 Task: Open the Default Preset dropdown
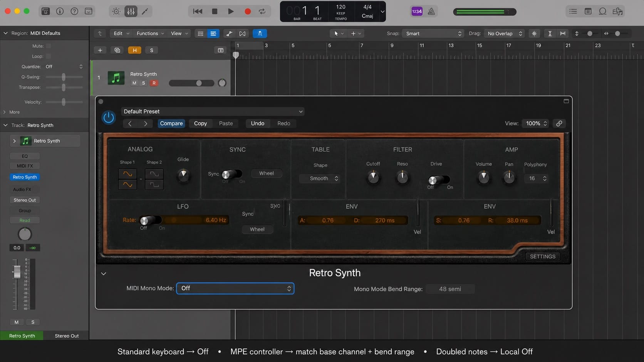click(213, 112)
